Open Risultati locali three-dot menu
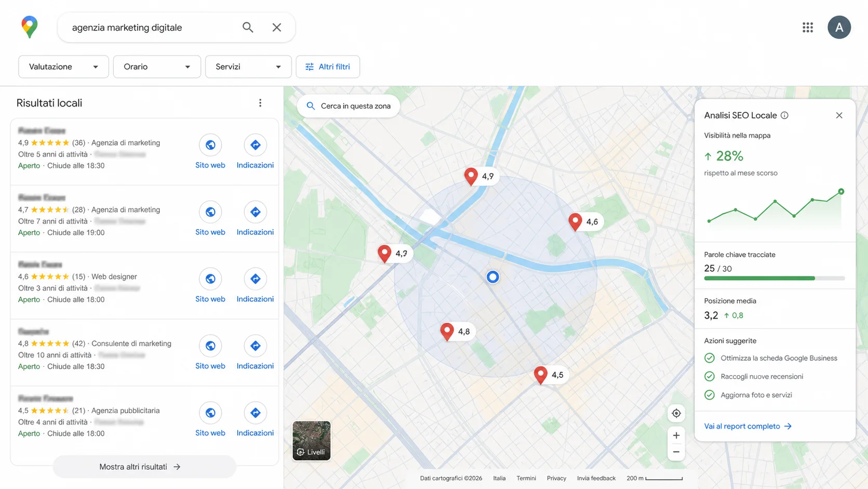Image resolution: width=868 pixels, height=489 pixels. pos(260,103)
